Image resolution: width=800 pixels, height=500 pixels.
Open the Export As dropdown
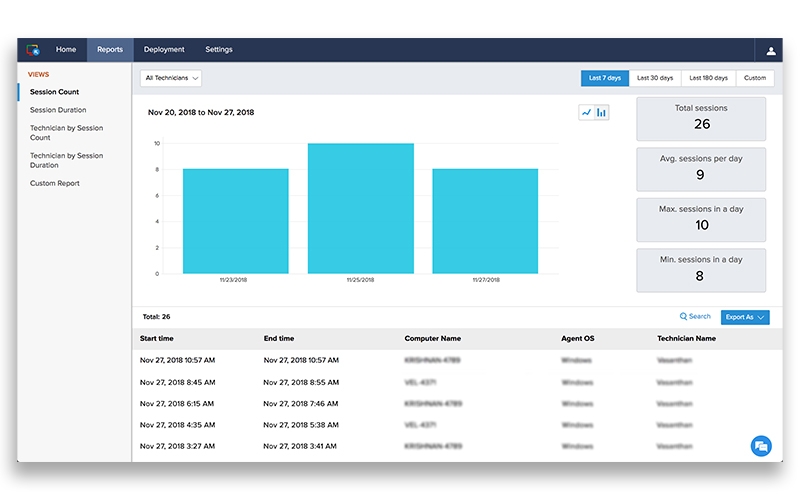pos(745,317)
